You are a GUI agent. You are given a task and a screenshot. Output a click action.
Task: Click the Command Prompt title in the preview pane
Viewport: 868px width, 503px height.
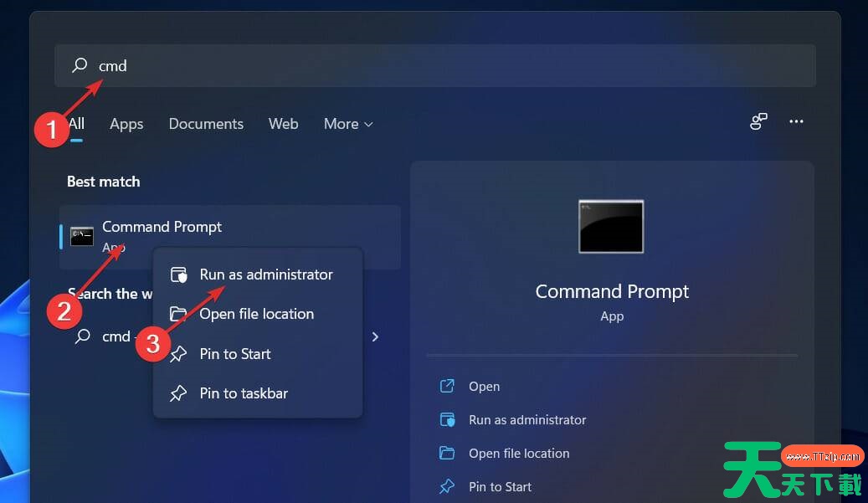click(x=612, y=291)
